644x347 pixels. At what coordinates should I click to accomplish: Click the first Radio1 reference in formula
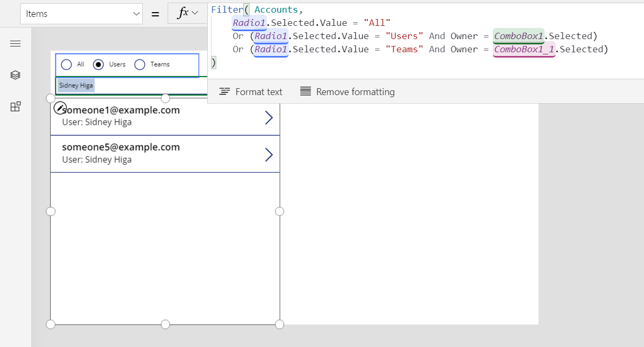(249, 23)
